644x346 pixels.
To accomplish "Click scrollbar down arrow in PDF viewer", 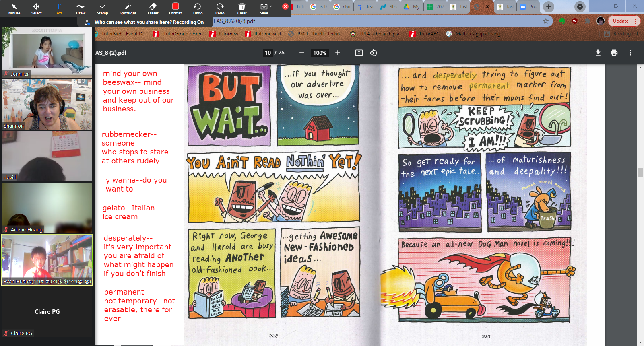I will [640, 342].
